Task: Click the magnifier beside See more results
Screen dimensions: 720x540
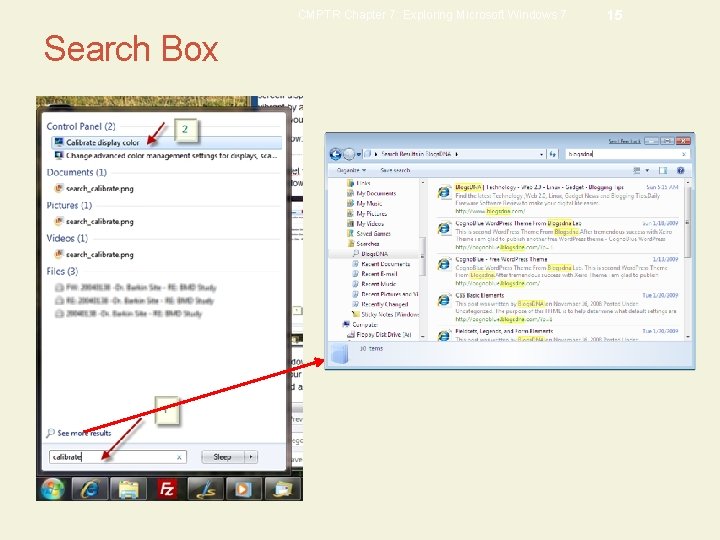Action: pyautogui.click(x=51, y=433)
